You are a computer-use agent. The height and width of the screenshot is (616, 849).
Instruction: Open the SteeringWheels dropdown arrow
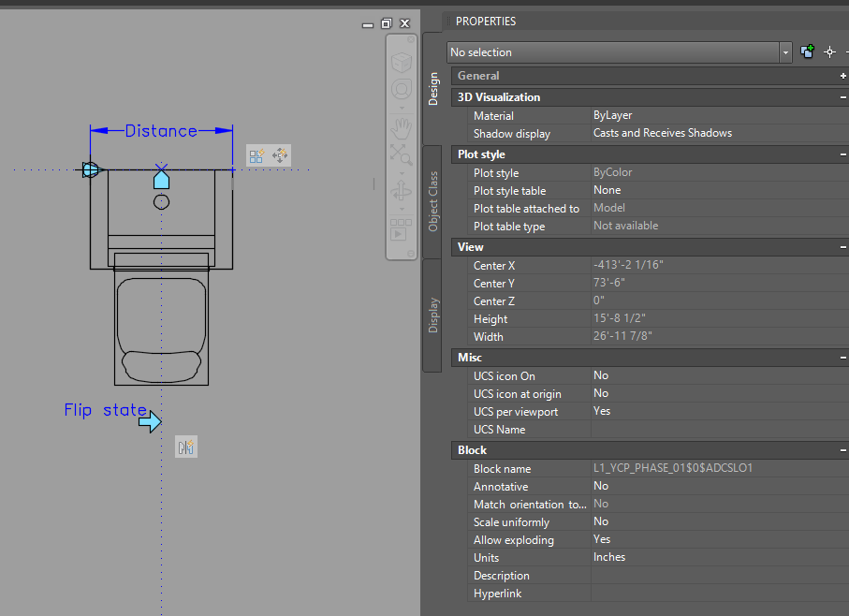click(x=402, y=108)
